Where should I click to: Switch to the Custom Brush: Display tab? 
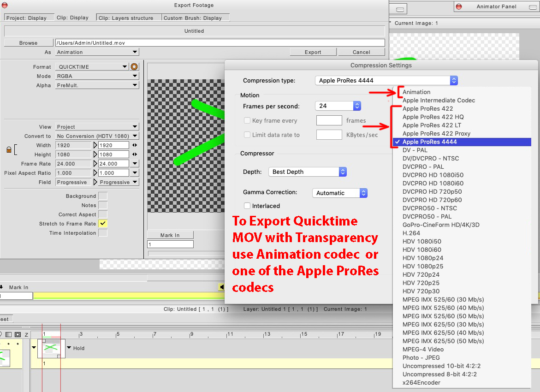(195, 18)
